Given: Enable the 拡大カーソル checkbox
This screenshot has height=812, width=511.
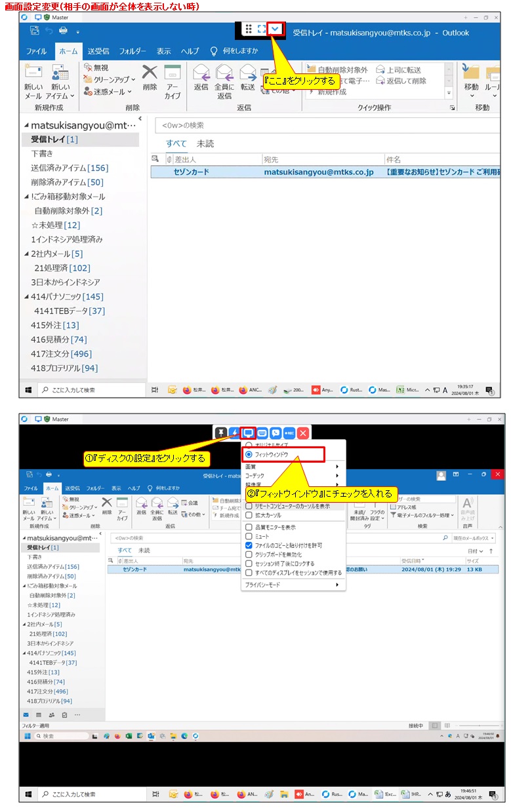Looking at the screenshot, I should point(249,516).
